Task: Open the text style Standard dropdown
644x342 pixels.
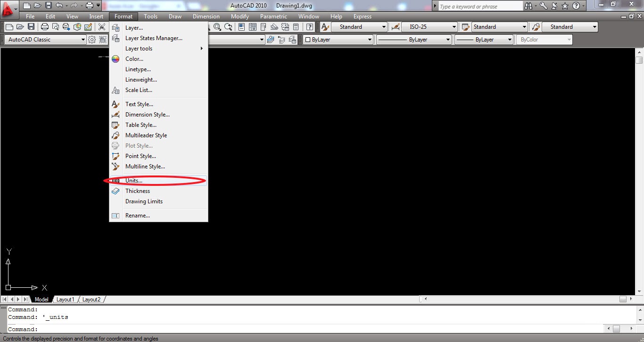Action: [x=359, y=27]
